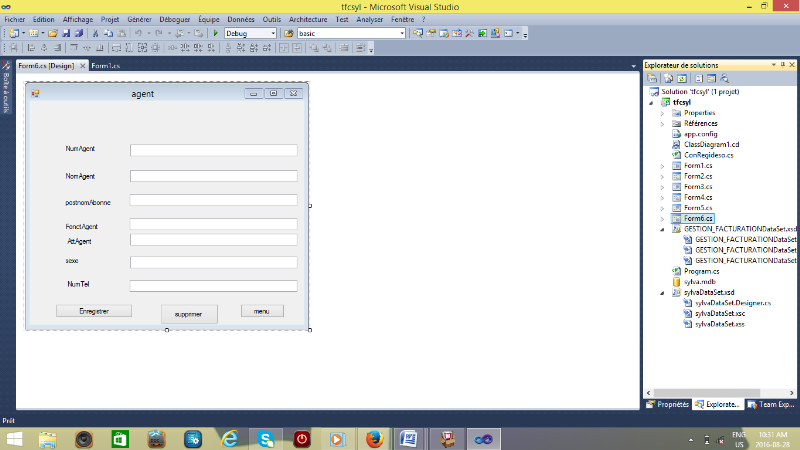Open the 'basic' search combo box
Viewport: 800px width, 450px height.
click(402, 33)
